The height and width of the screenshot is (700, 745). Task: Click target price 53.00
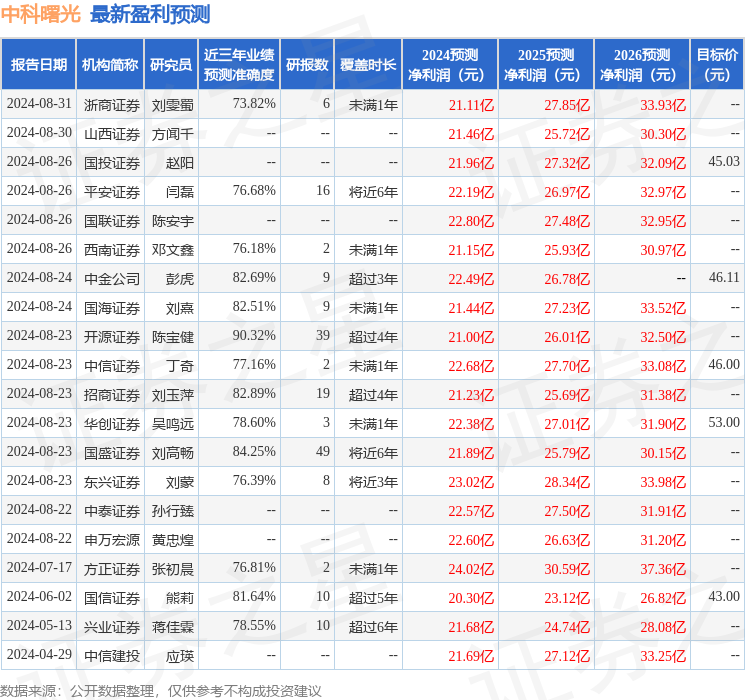724,422
